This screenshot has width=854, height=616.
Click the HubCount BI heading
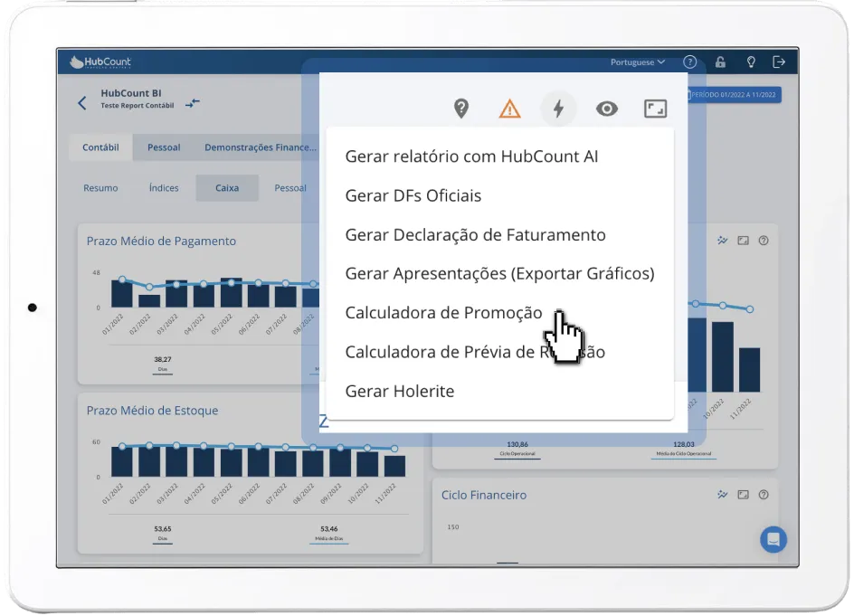coord(130,93)
